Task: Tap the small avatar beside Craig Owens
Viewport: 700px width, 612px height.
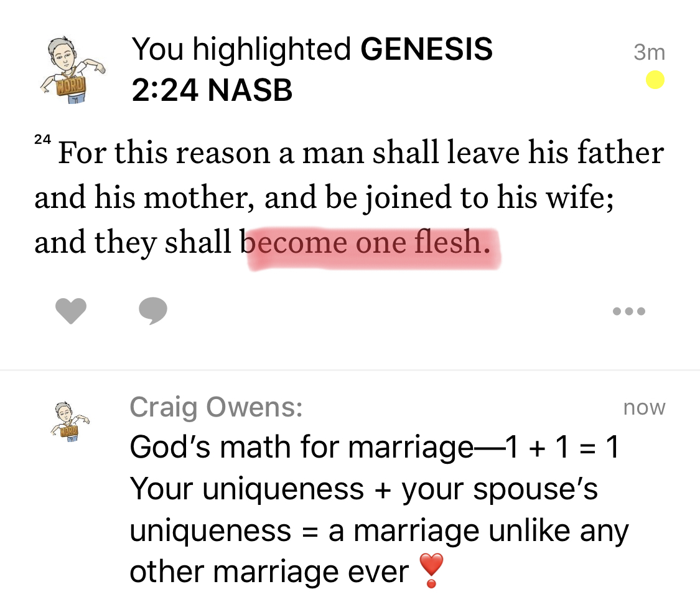Action: pos(69,421)
